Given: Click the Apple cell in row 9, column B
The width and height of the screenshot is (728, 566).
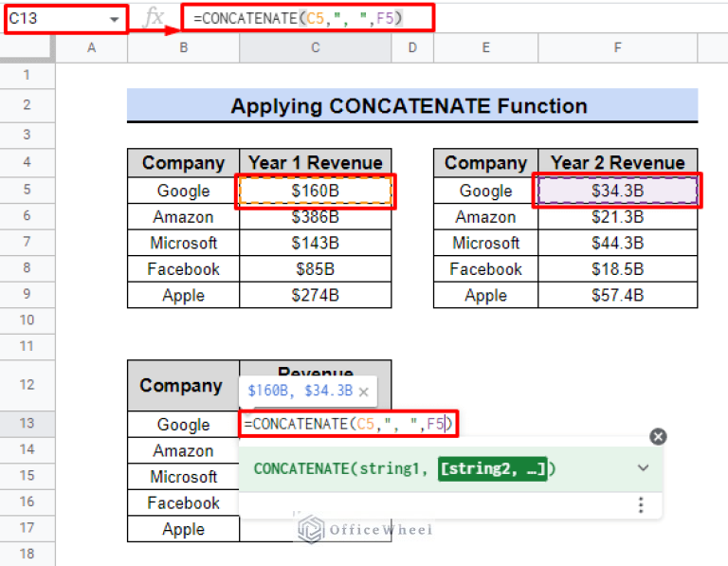Looking at the screenshot, I should [183, 295].
